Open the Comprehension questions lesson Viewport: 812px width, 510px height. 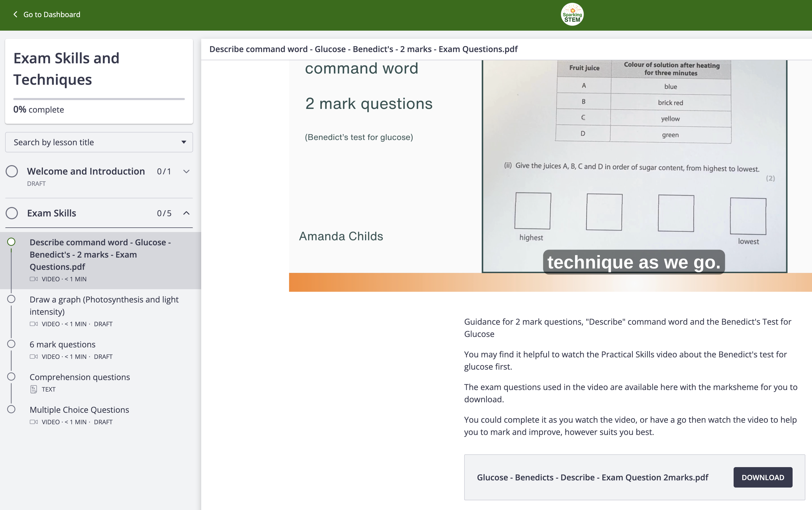[x=80, y=377]
